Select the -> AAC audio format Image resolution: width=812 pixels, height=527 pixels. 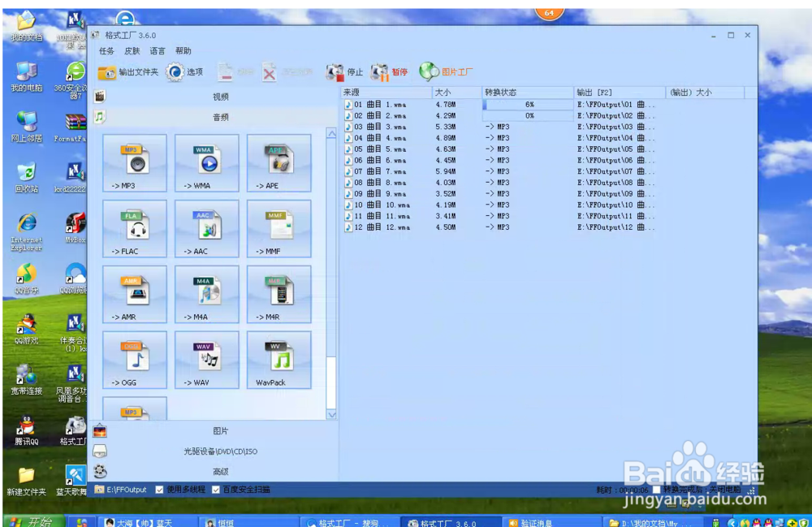pos(206,229)
